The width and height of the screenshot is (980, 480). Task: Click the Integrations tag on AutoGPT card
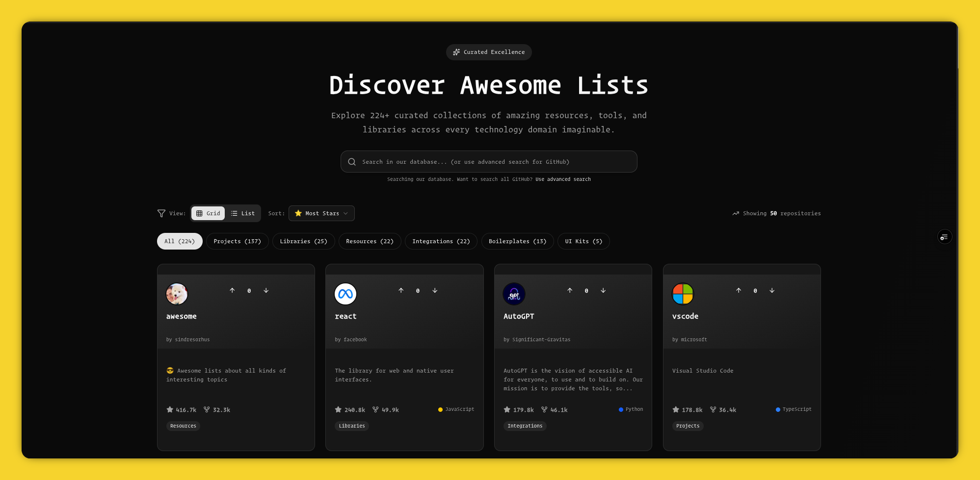click(x=525, y=426)
